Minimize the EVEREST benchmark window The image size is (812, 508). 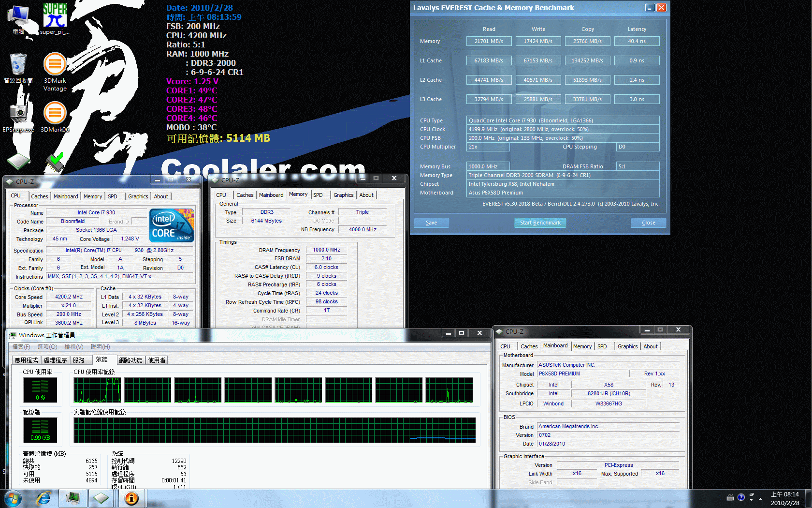(650, 8)
